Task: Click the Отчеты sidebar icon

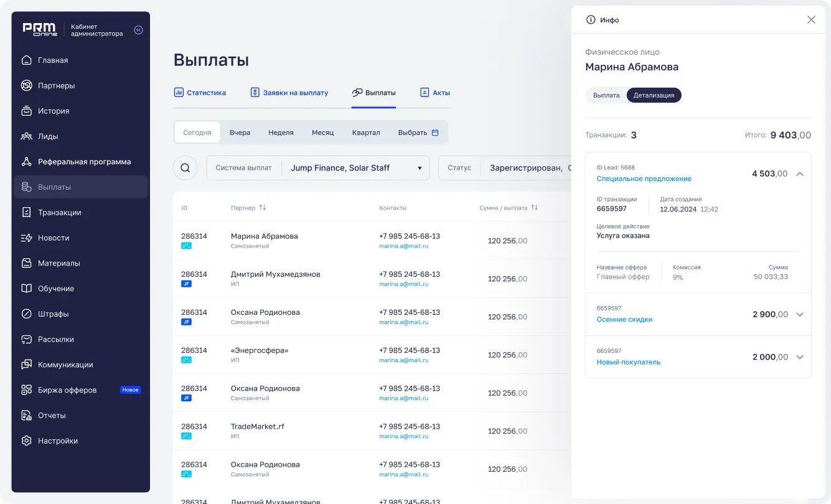Action: click(x=26, y=416)
